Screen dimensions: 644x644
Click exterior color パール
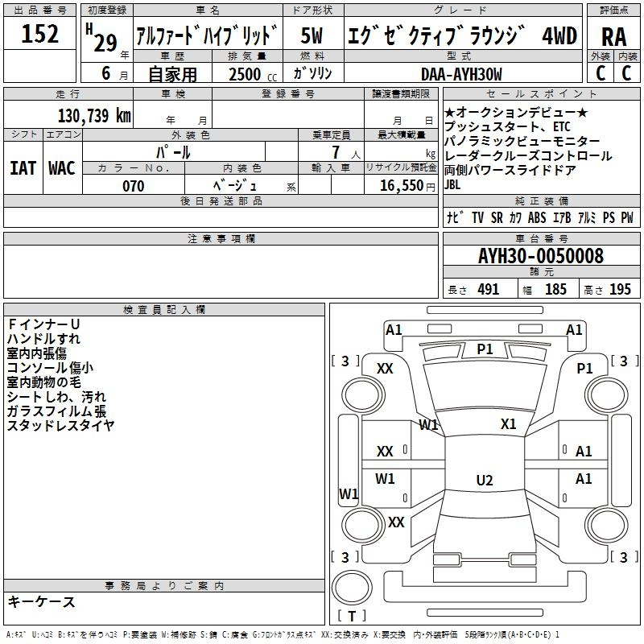173,152
